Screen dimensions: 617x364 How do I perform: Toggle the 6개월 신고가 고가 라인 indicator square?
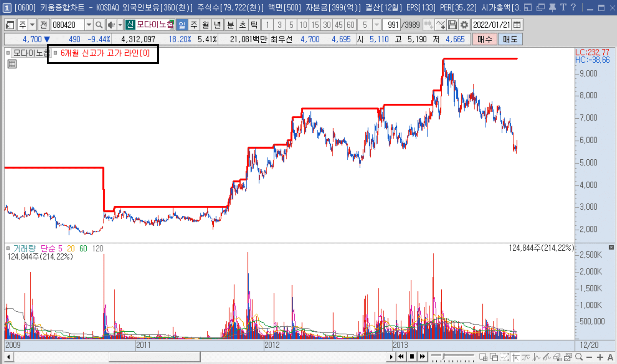click(x=55, y=53)
